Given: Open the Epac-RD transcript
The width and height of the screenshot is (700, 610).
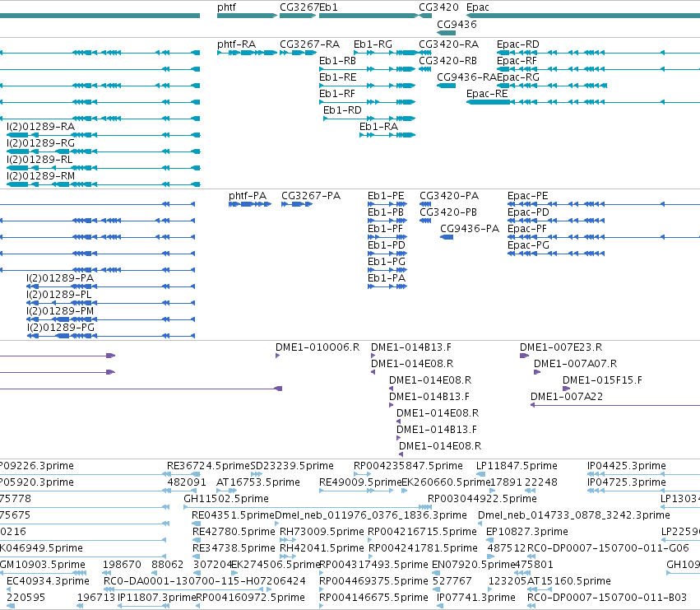Looking at the screenshot, I should [x=598, y=53].
